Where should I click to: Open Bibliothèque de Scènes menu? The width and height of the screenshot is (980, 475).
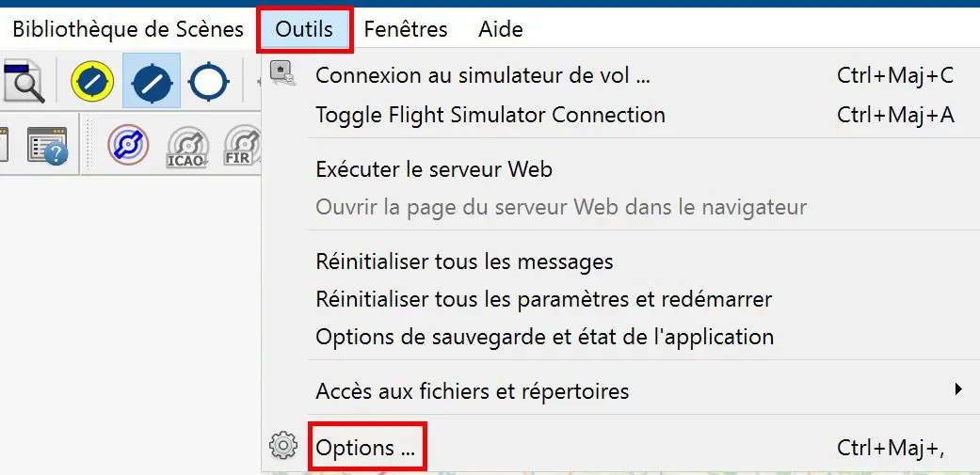[128, 29]
